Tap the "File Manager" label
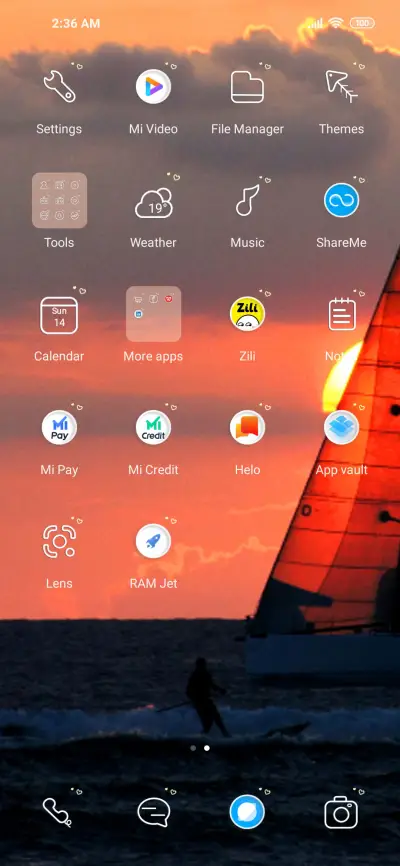The height and width of the screenshot is (866, 400). (x=247, y=129)
